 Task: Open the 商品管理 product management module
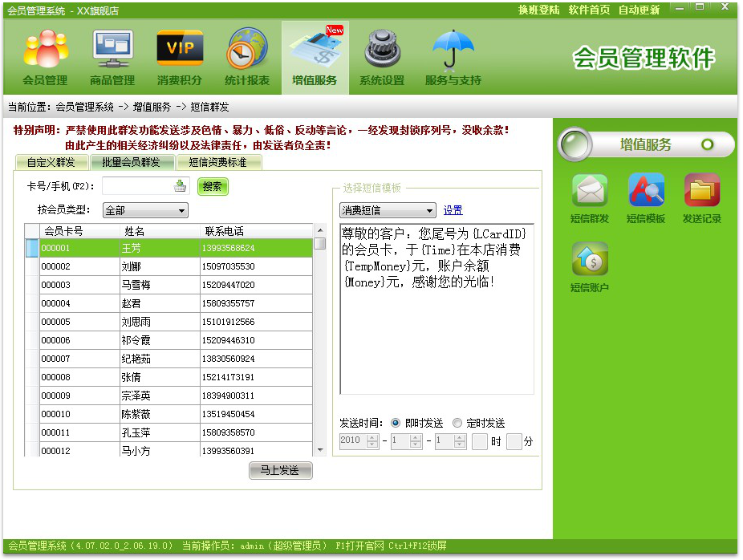tap(112, 56)
